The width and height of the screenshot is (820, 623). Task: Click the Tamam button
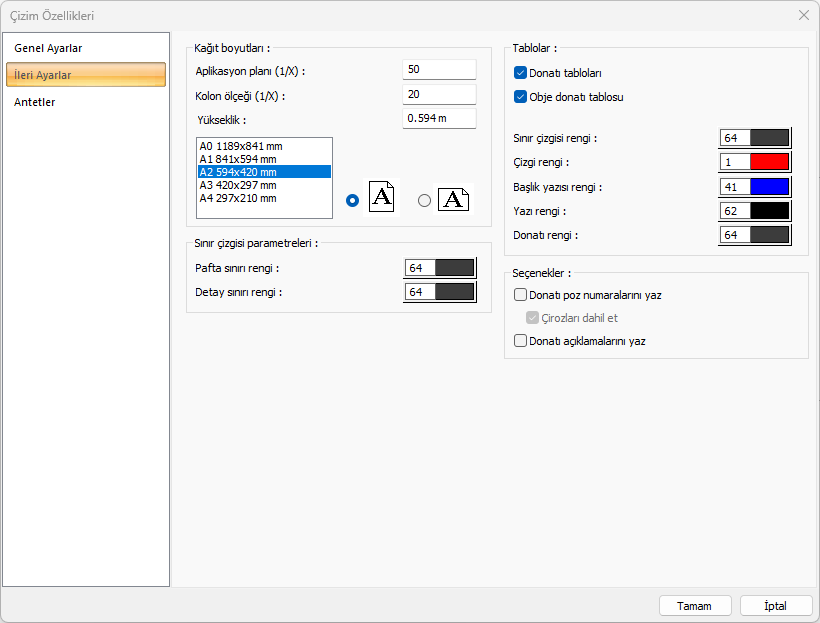pos(694,606)
